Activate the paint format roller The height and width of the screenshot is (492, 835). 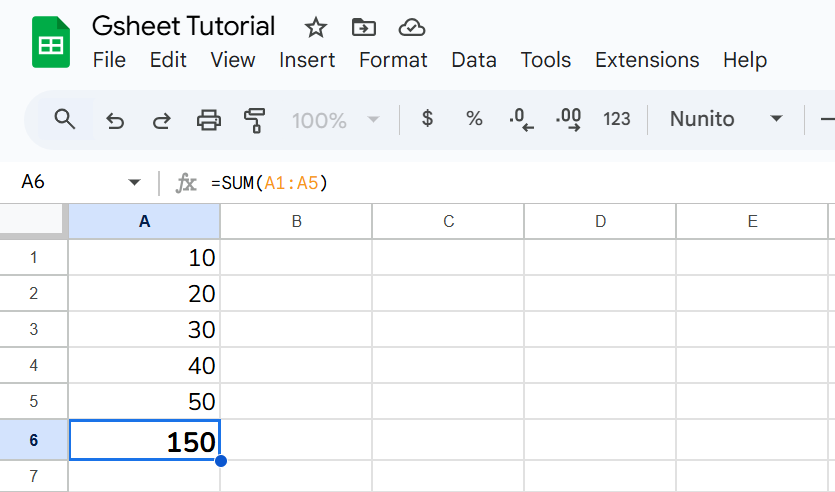pos(255,120)
